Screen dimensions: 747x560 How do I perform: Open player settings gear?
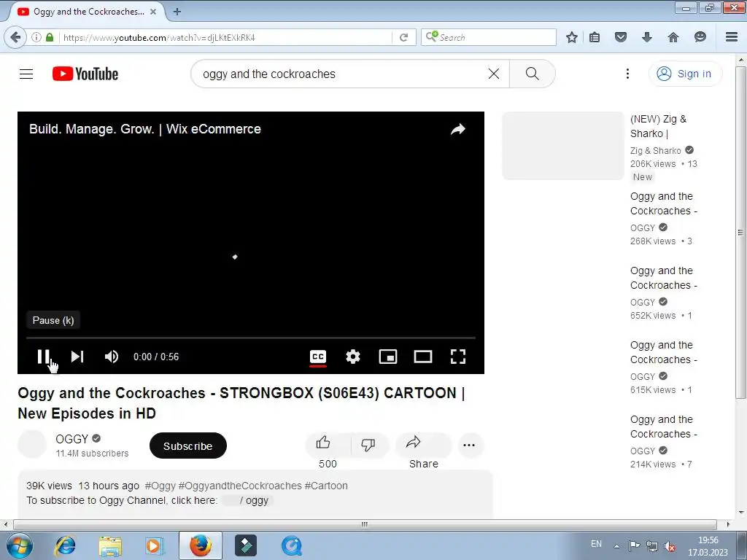coord(352,356)
